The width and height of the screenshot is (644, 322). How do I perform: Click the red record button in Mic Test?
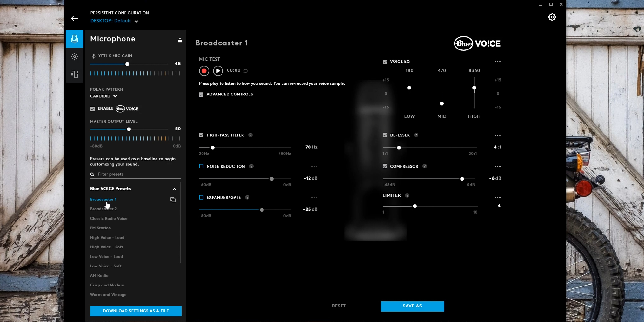(x=204, y=71)
